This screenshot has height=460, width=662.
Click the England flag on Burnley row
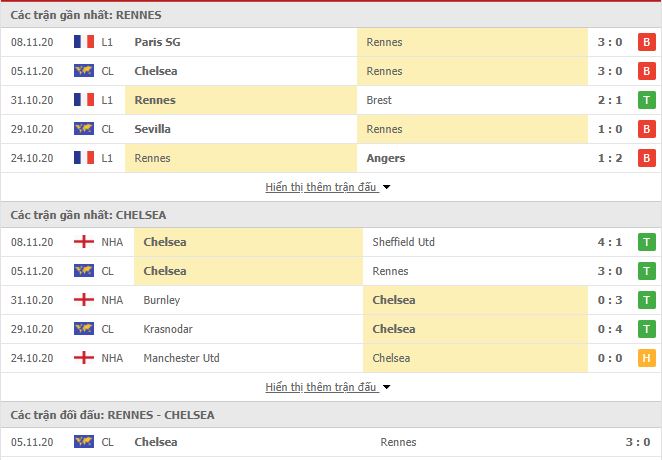84,300
